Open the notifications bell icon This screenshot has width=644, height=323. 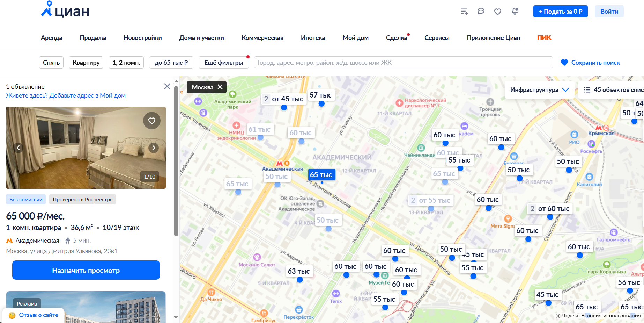click(x=515, y=12)
